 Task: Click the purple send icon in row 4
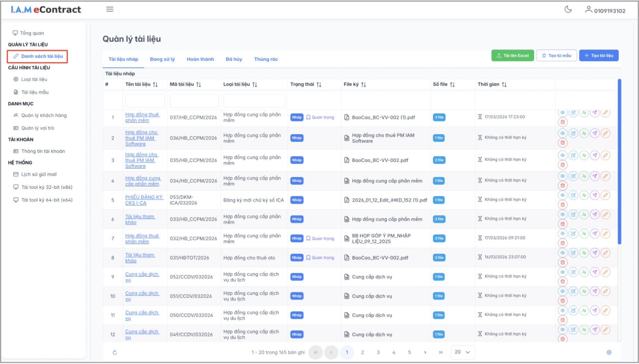tap(595, 176)
